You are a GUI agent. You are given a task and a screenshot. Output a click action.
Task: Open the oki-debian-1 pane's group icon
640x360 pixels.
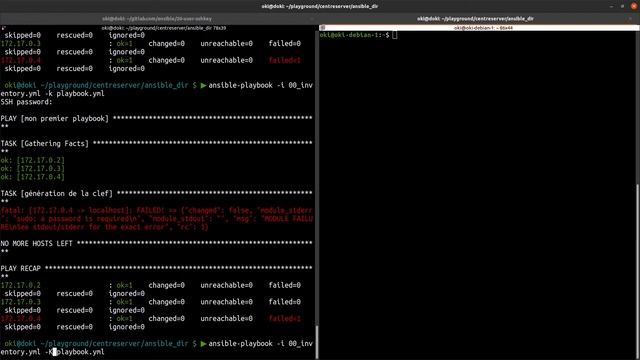(x=322, y=28)
